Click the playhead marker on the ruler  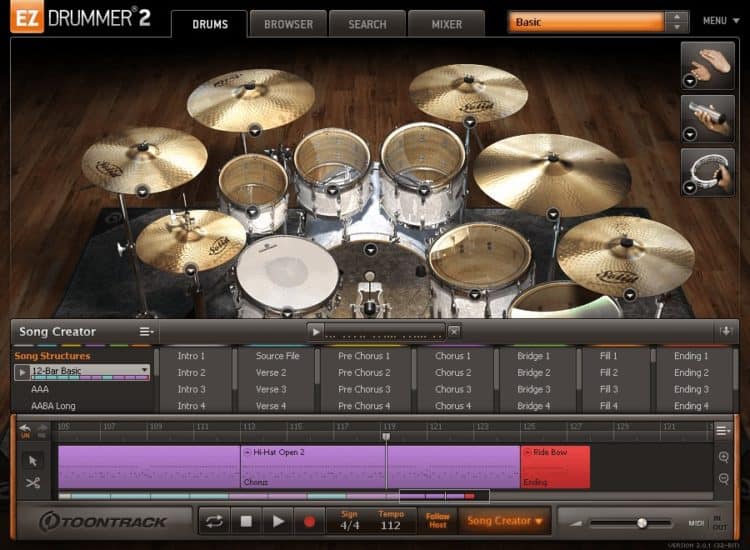386,436
